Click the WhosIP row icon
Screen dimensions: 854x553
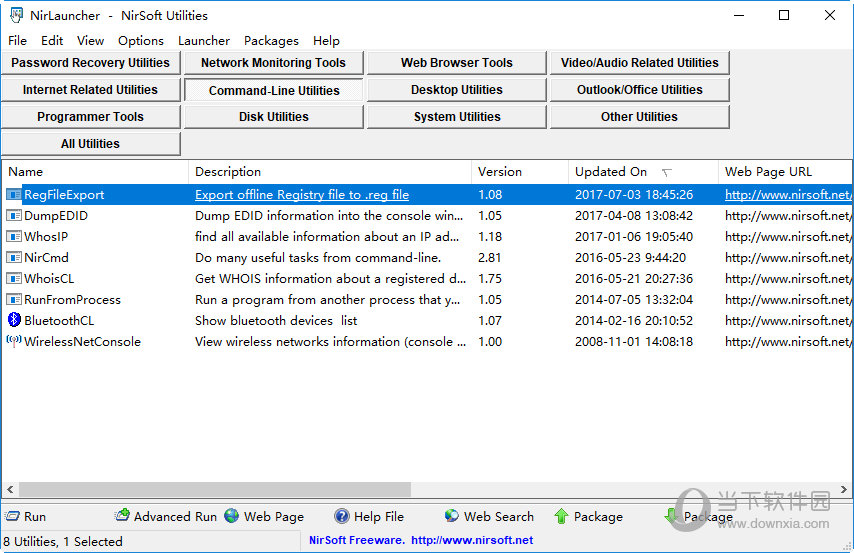pyautogui.click(x=14, y=236)
